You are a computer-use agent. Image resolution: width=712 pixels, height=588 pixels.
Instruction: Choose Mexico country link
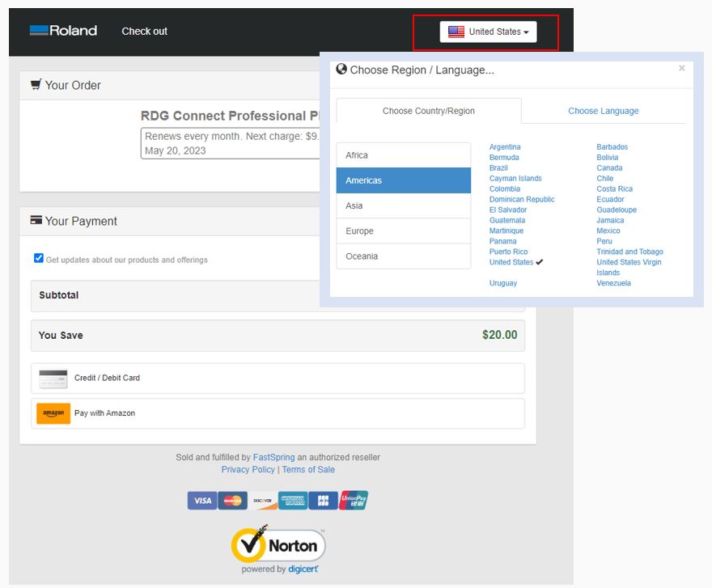(x=608, y=231)
